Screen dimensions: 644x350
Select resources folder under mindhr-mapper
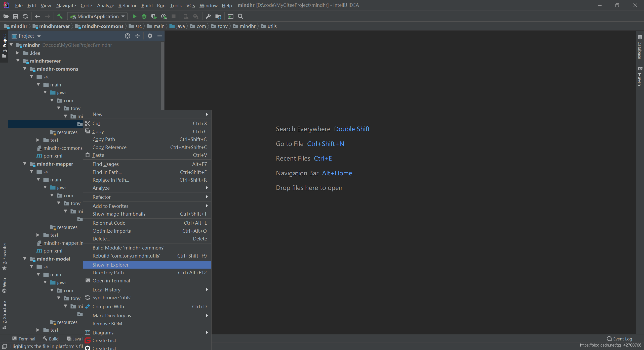(64, 227)
